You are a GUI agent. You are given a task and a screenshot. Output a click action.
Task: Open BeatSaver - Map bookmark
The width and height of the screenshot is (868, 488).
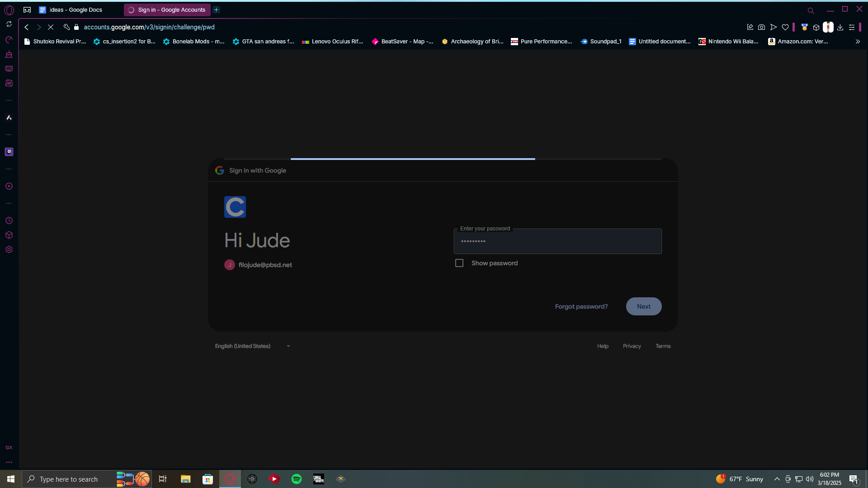[403, 42]
